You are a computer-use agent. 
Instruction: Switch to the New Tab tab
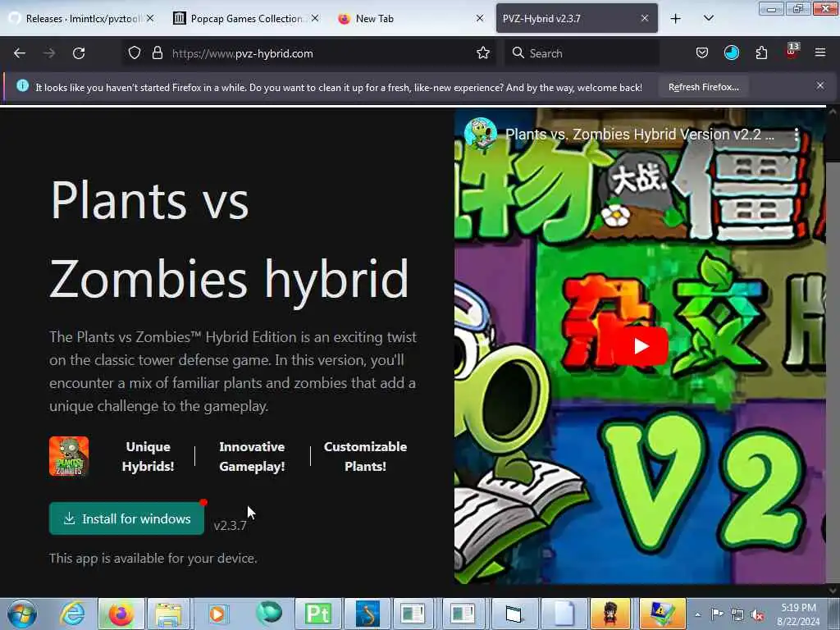(410, 19)
